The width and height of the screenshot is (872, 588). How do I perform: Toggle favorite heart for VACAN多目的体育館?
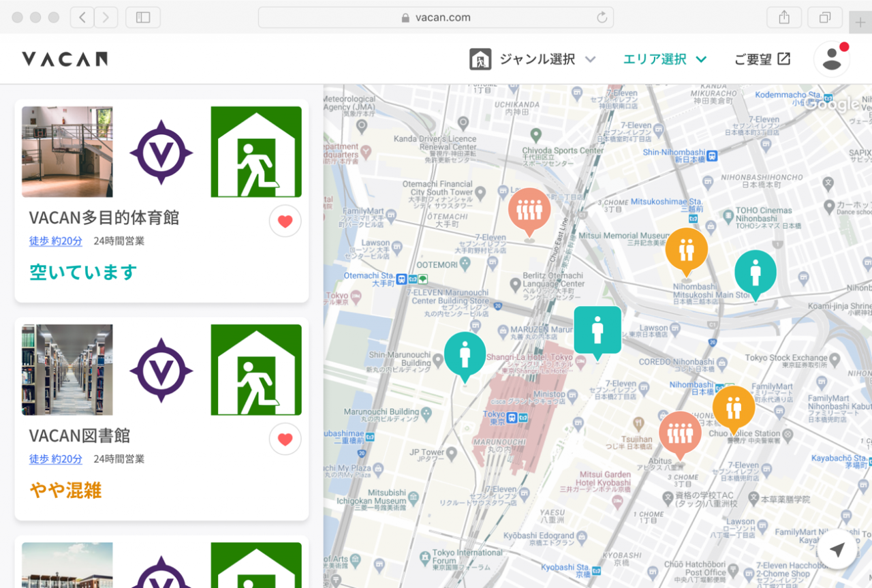[x=285, y=221]
